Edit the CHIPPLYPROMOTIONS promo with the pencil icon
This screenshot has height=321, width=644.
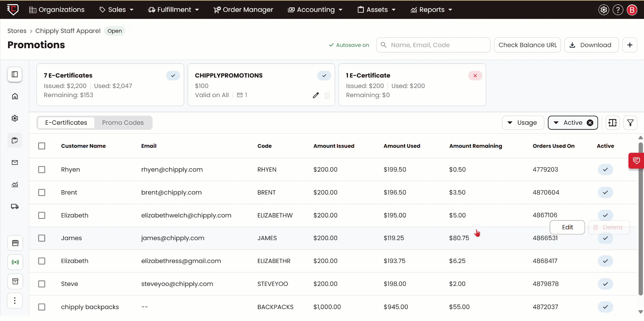point(316,95)
